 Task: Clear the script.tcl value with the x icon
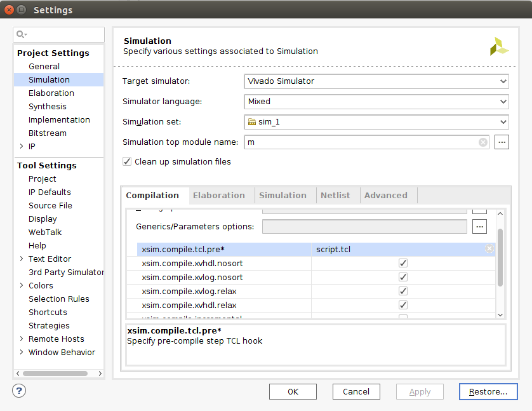tap(489, 249)
